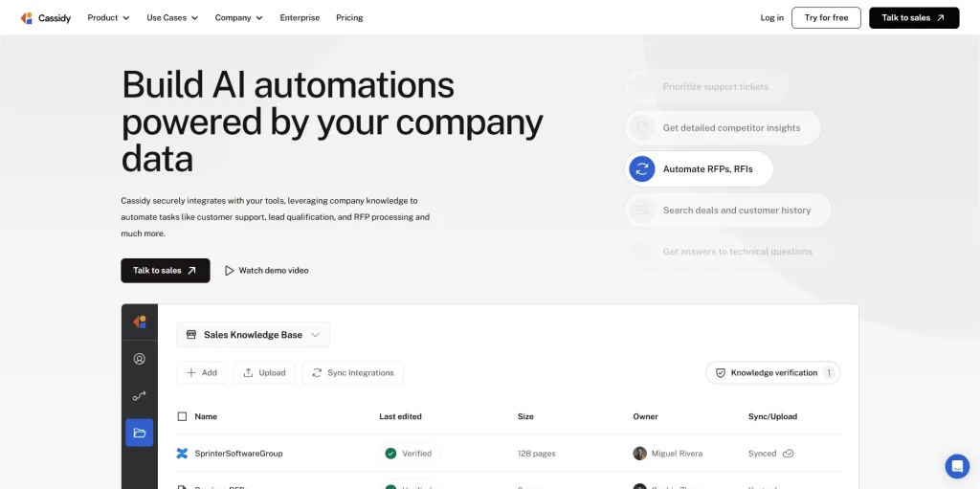Toggle the select-all checkbox beside Name
The image size is (980, 489).
point(182,416)
